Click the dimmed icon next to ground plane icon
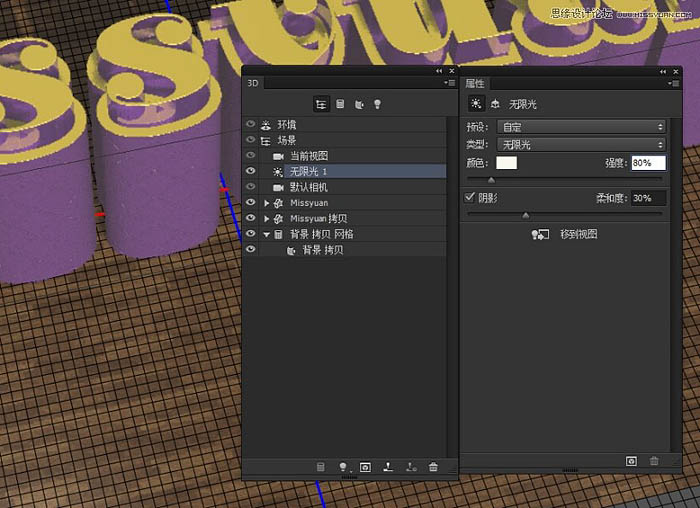Screen dimensions: 700x508 point(411,467)
